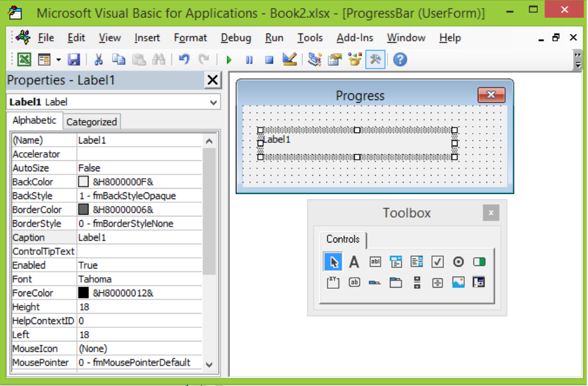This screenshot has height=386, width=588.
Task: Select the CheckBox control in Toolbox
Action: pos(437,262)
